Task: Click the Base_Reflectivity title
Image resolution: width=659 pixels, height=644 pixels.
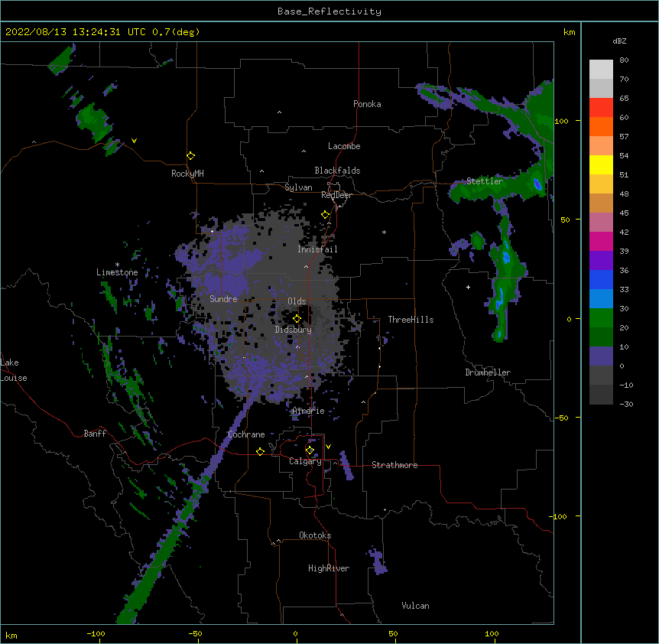Action: click(329, 11)
